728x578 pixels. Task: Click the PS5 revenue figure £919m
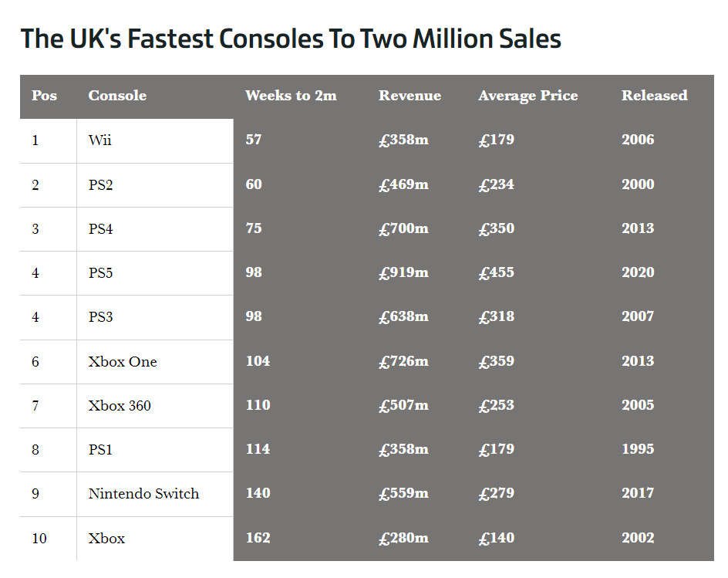[x=403, y=272]
